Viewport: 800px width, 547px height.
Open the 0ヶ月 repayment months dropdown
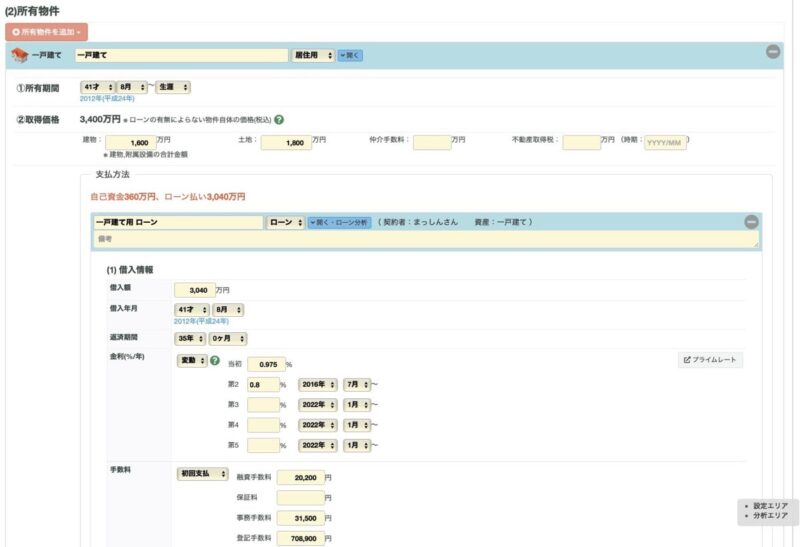[228, 338]
